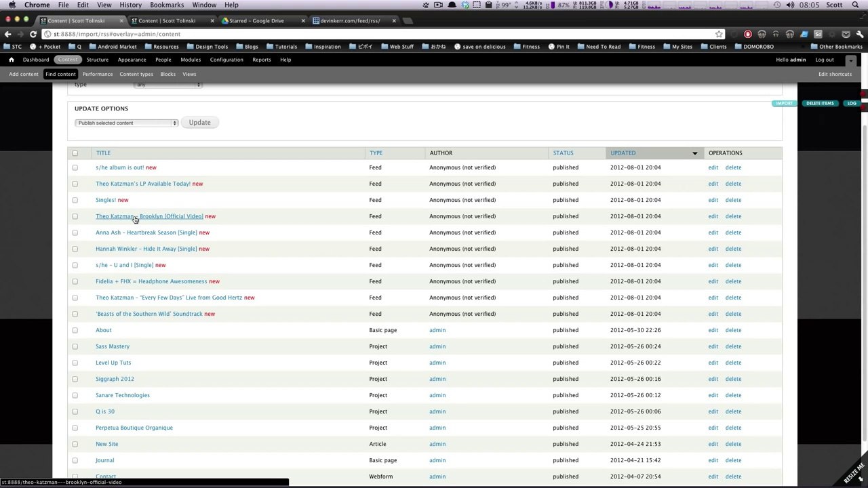Click the sort arrow in Updated column
Viewport: 868px width, 488px height.
pyautogui.click(x=694, y=153)
